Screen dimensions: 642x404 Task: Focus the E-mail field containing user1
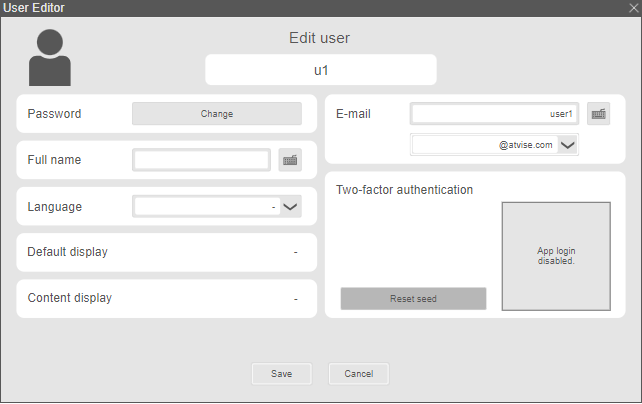[x=494, y=114]
